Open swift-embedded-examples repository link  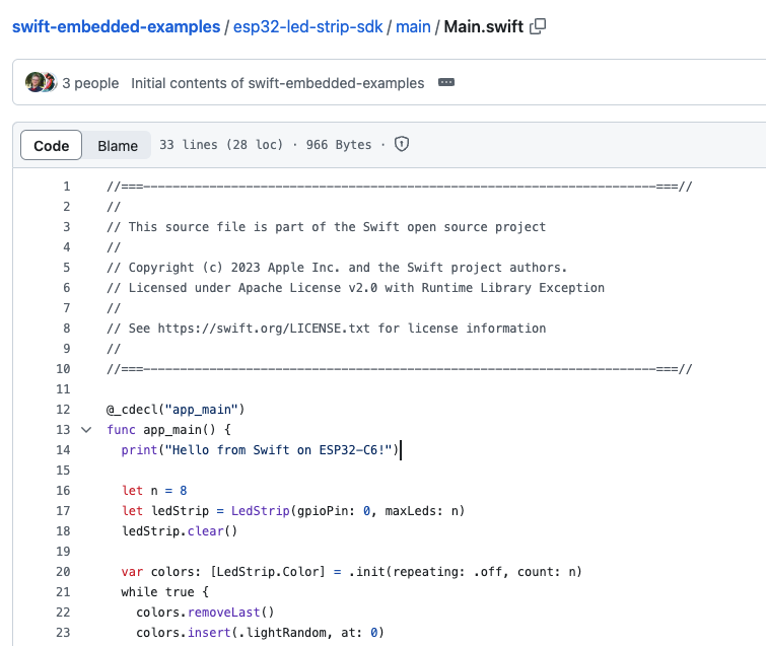click(116, 27)
